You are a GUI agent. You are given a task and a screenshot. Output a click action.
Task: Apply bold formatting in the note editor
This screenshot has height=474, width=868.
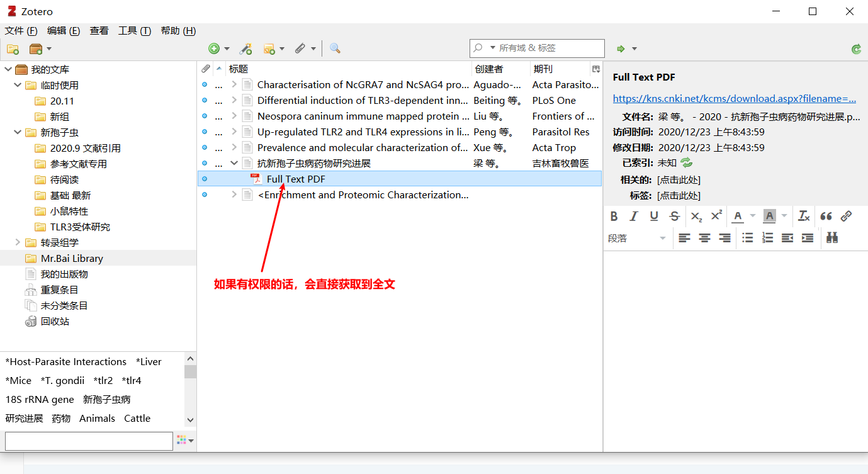click(614, 216)
